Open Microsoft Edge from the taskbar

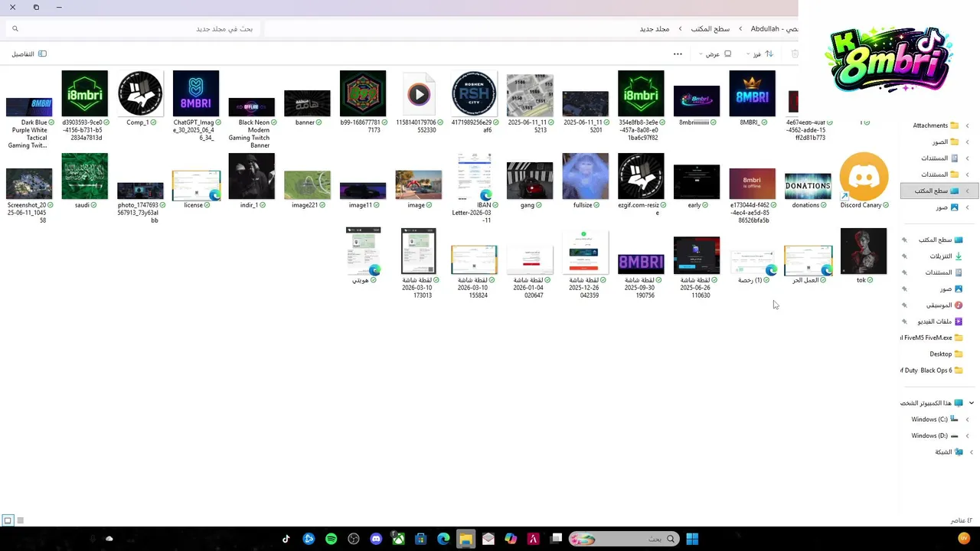click(443, 539)
